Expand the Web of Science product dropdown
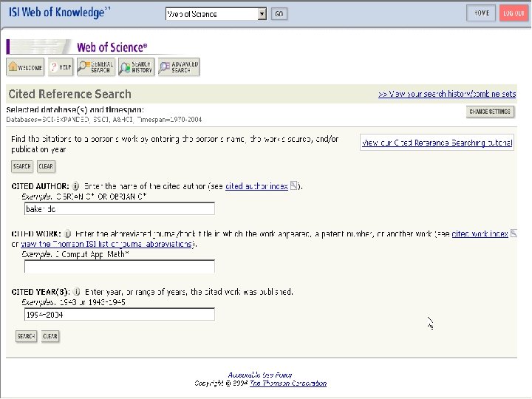The height and width of the screenshot is (399, 532). (262, 14)
